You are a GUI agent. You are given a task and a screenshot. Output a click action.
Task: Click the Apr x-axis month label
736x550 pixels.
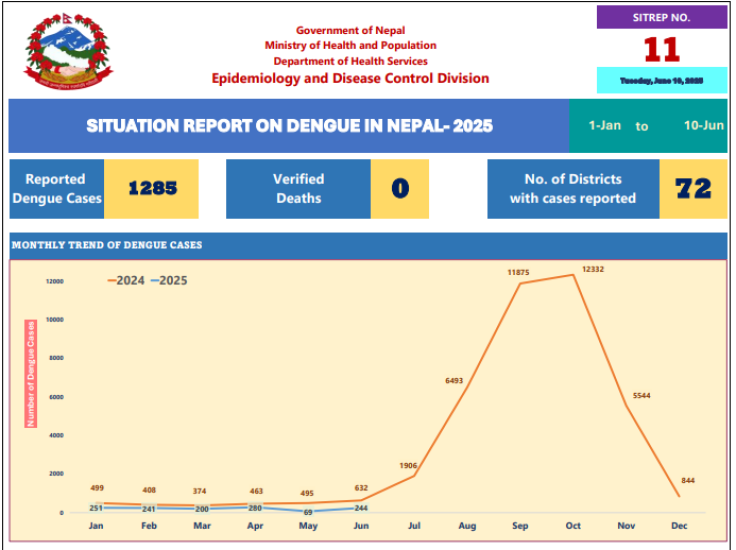tap(255, 526)
